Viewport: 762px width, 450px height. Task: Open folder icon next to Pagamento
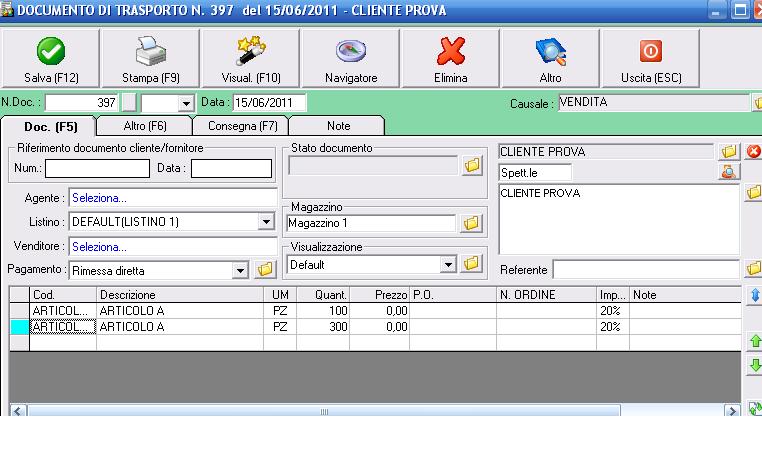(265, 269)
